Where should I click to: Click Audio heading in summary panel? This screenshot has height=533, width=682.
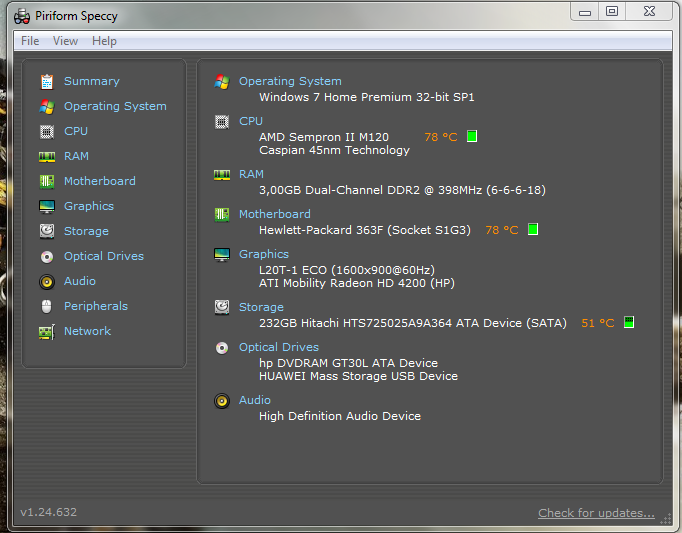pos(254,400)
